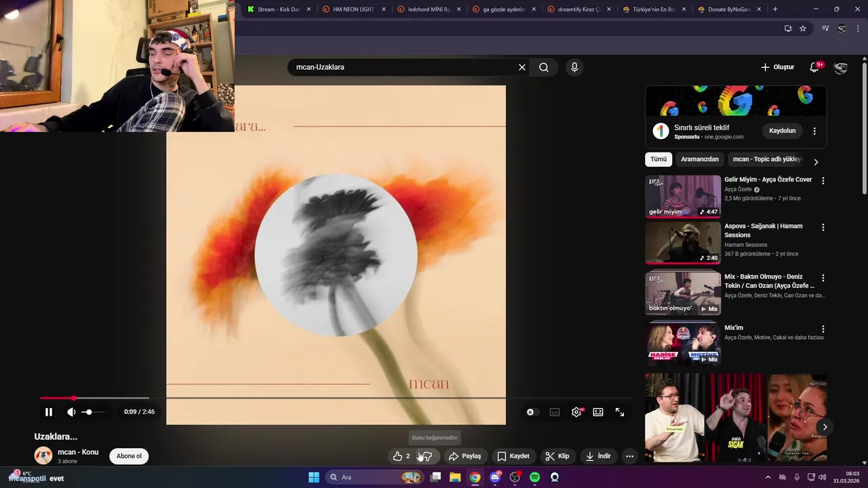
Task: Open the Chrome profile avatar
Action: tap(842, 28)
